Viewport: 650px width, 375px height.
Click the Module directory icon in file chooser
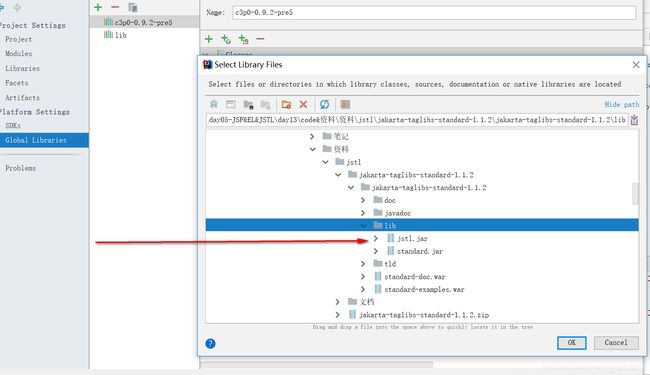[x=265, y=104]
